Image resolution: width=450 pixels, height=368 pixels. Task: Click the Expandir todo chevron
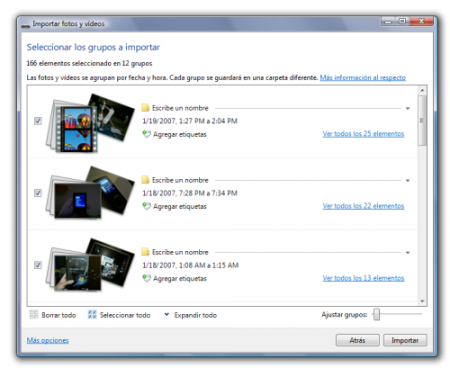coord(167,314)
